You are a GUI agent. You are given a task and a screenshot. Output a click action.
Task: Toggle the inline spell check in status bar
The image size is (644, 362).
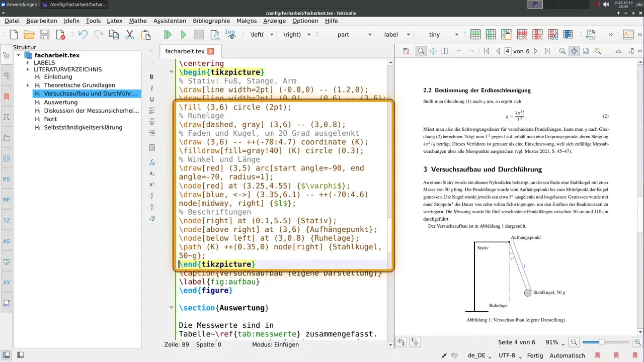coord(454,355)
